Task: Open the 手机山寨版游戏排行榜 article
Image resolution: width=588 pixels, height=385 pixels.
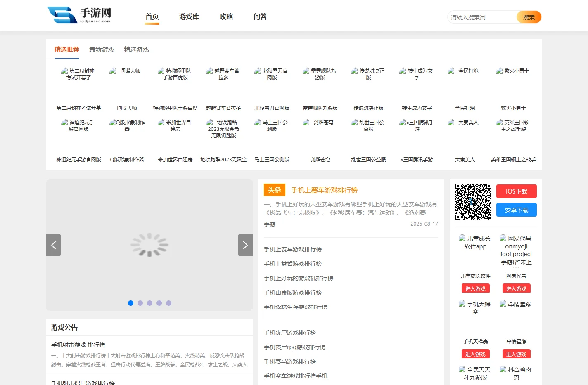Action: click(293, 293)
